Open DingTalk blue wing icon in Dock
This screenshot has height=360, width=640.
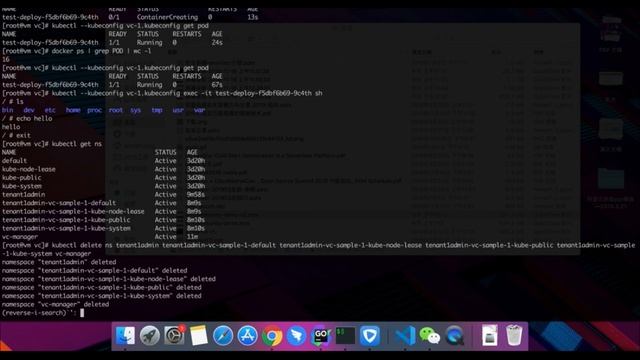[296, 336]
